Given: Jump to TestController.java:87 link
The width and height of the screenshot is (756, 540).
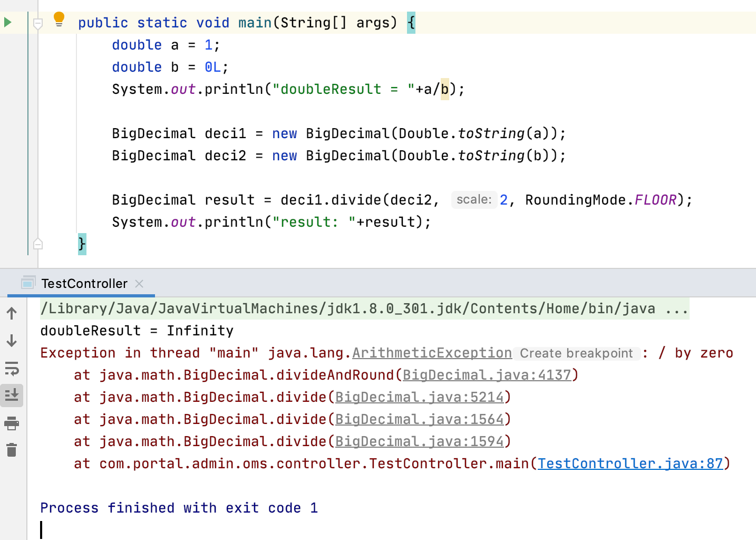Looking at the screenshot, I should click(631, 464).
